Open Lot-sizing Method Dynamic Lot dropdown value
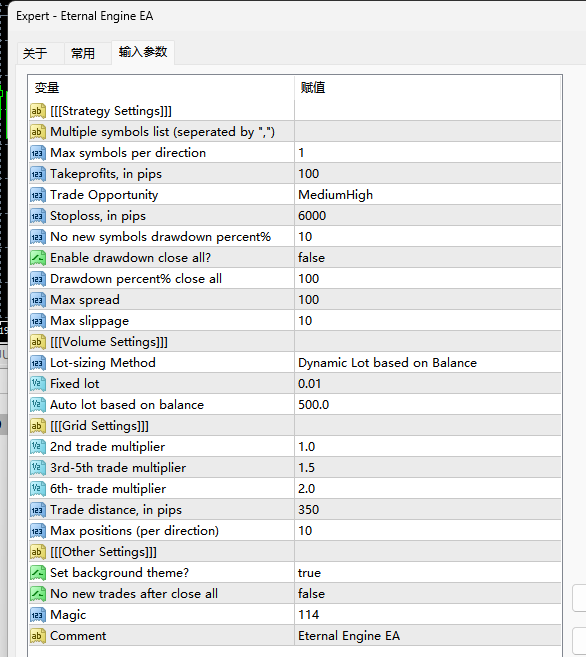 click(x=428, y=363)
